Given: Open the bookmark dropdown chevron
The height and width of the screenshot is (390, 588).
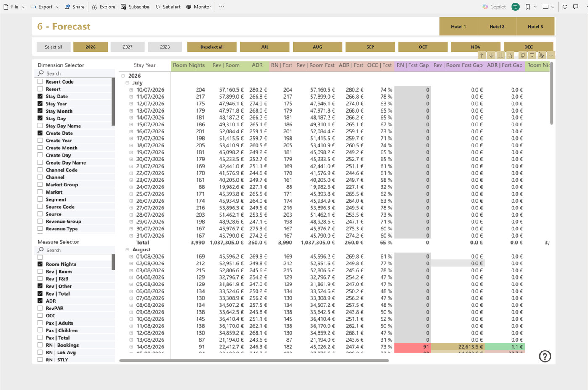Looking at the screenshot, I should pos(535,7).
